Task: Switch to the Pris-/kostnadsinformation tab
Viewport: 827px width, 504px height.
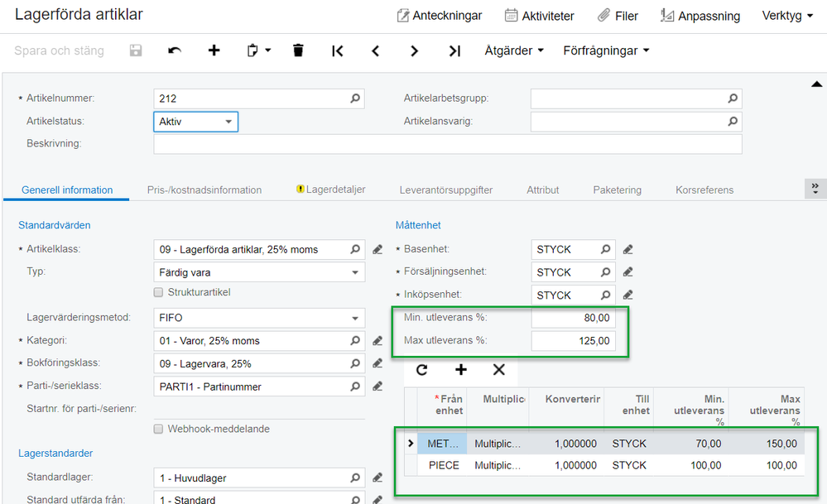Action: pyautogui.click(x=204, y=190)
